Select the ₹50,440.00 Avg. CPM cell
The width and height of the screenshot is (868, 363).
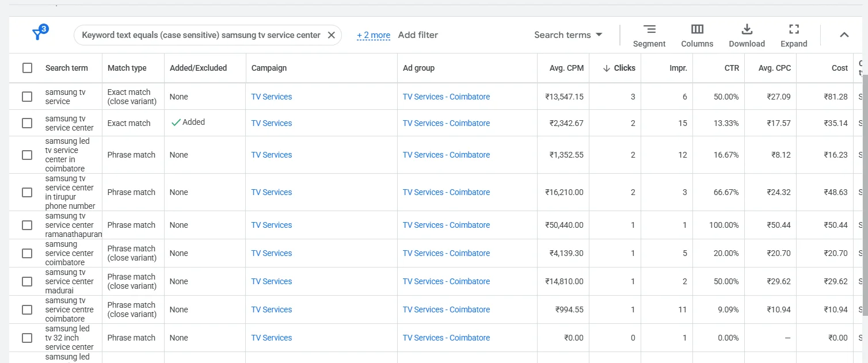click(564, 225)
